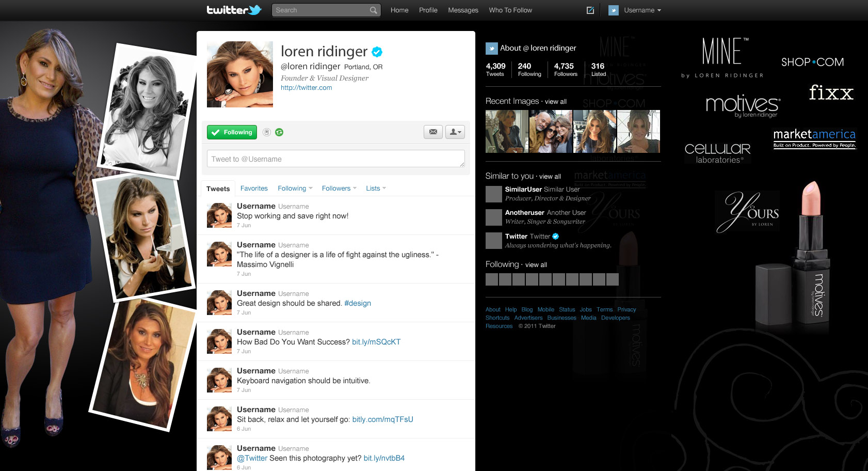Viewport: 868px width, 471px height.
Task: Open the footer About link
Action: (493, 310)
